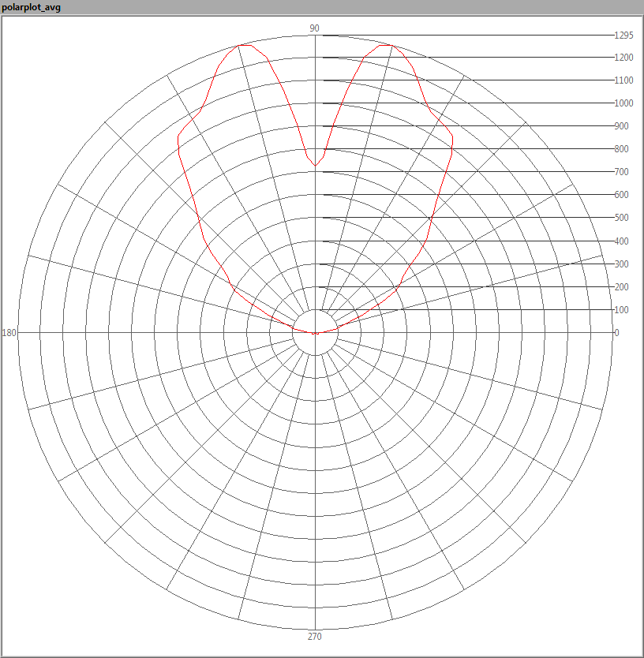Select the 500 radial scale label
644x658 pixels.
[x=622, y=218]
